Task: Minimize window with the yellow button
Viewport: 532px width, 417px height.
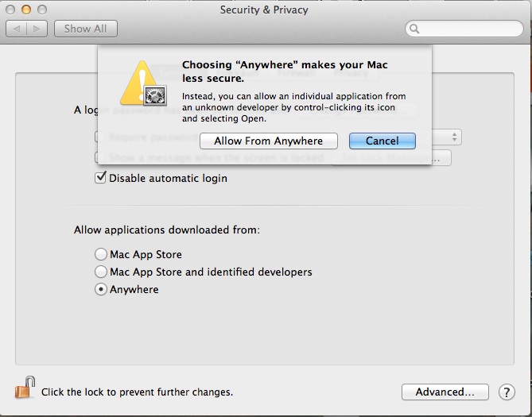Action: [x=26, y=10]
